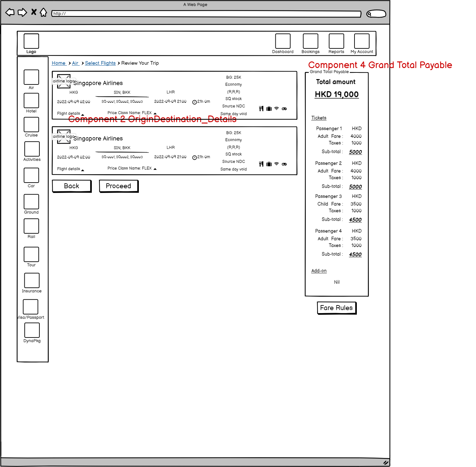The height and width of the screenshot is (467, 476).
Task: Open Reports in top navigation
Action: tap(336, 41)
